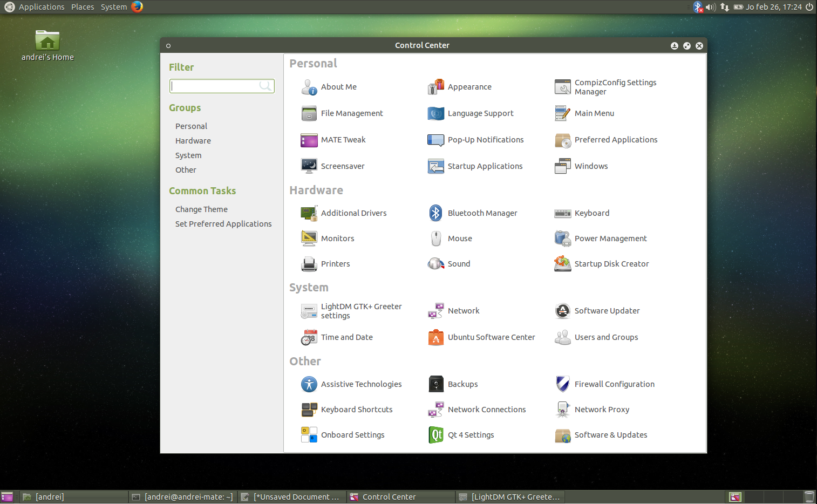Open the Bluetooth Manager

482,213
